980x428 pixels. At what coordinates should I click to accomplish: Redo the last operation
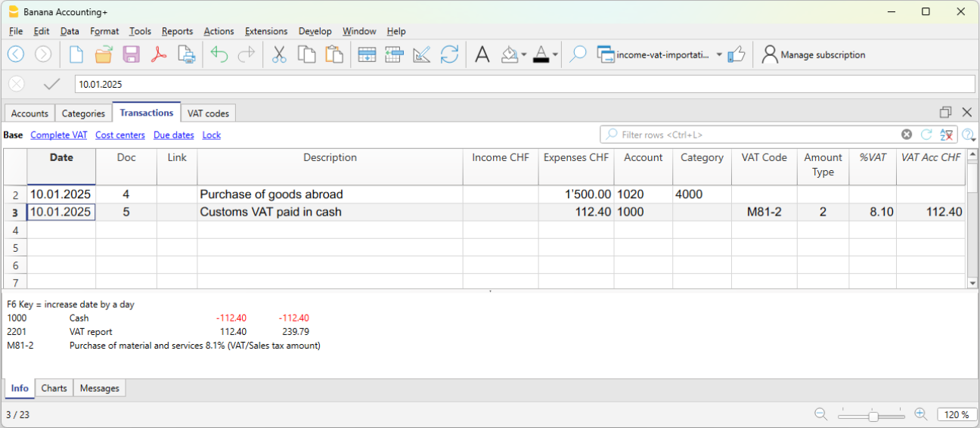247,54
